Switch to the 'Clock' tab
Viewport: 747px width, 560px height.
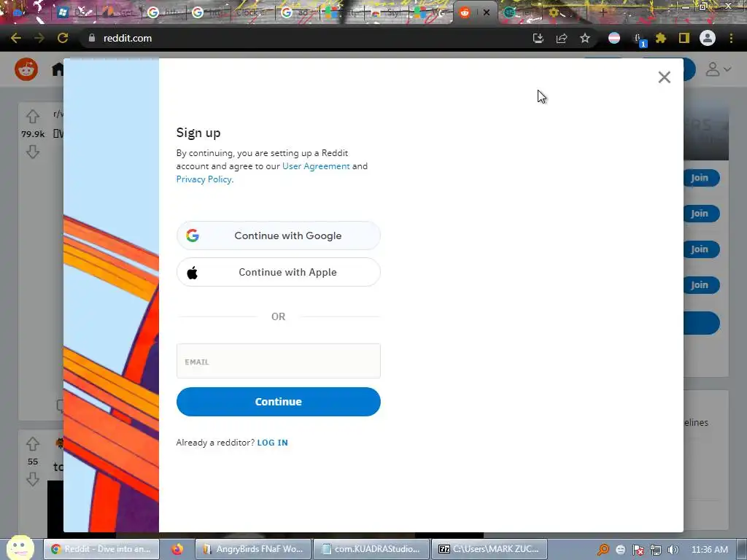click(x=252, y=12)
